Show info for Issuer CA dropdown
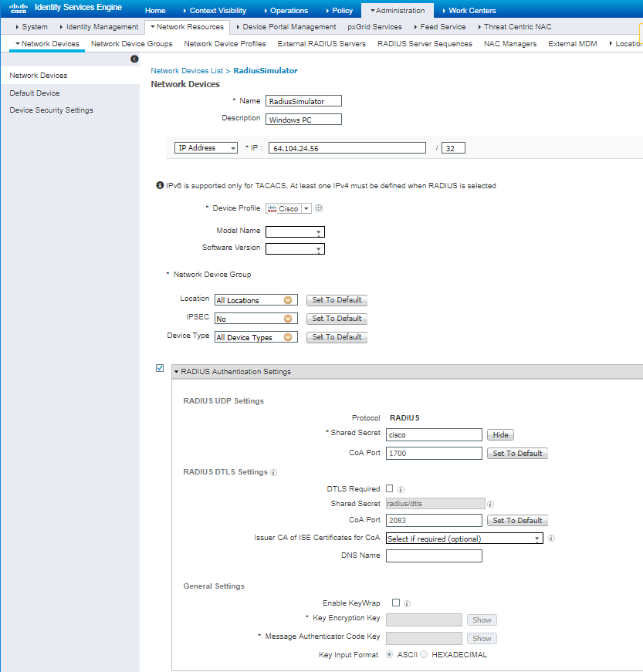This screenshot has width=643, height=672. [551, 538]
